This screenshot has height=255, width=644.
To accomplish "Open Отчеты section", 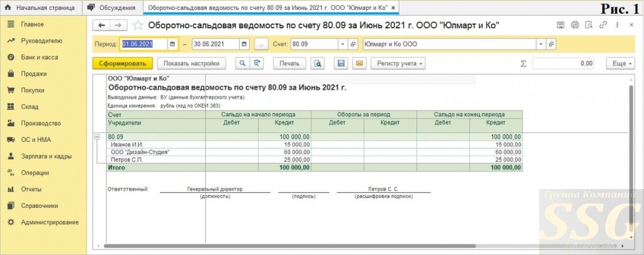I will [x=43, y=190].
